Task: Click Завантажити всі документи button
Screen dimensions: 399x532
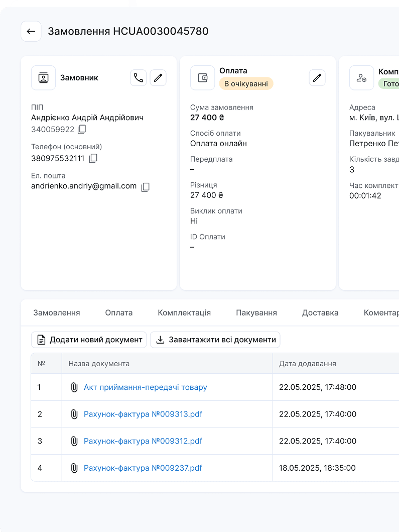Action: [x=215, y=340]
